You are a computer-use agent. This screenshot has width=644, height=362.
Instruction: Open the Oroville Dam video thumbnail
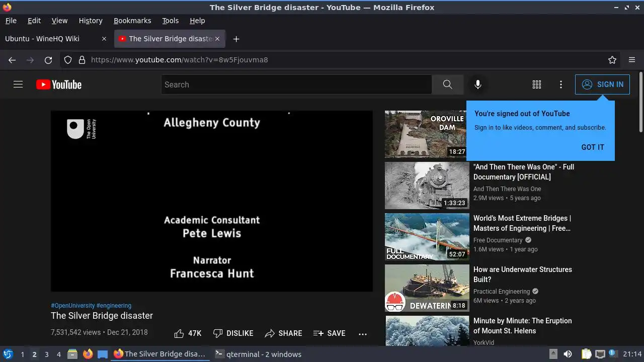tap(427, 134)
